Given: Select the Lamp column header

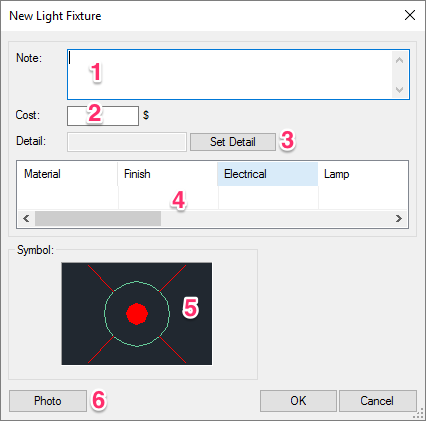Looking at the screenshot, I should 363,174.
